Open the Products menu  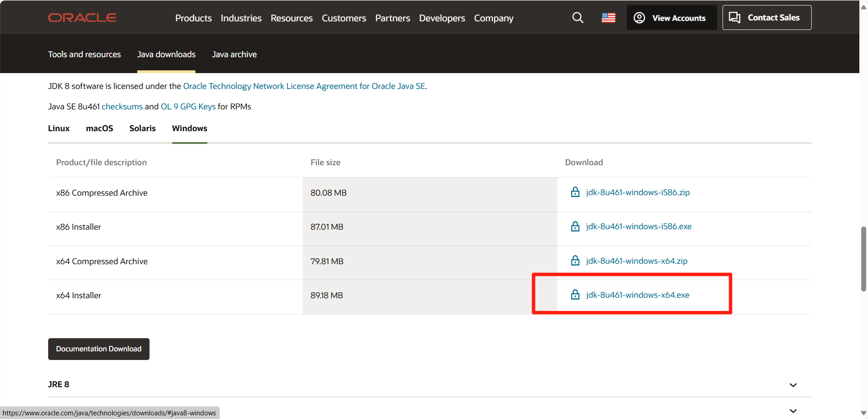click(x=194, y=18)
